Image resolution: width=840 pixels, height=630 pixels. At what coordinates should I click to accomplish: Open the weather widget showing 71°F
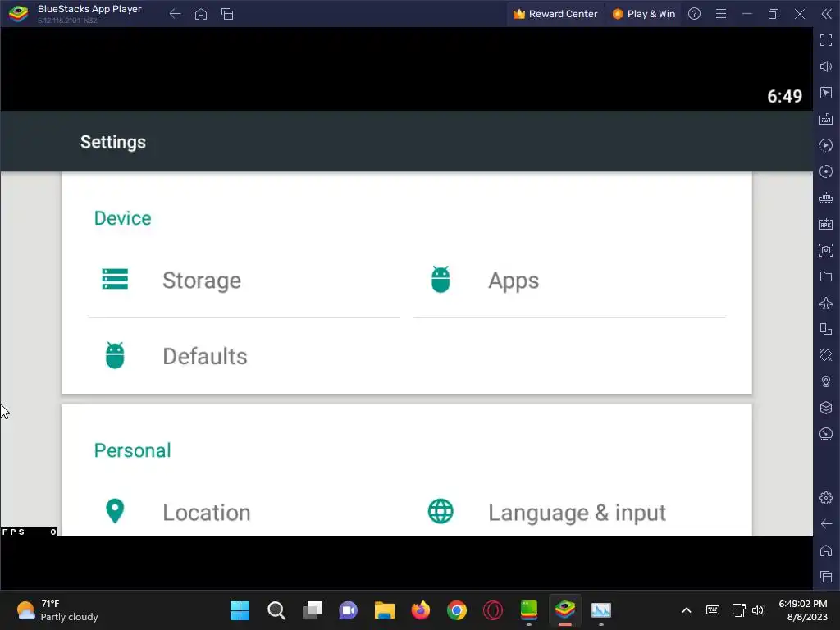click(57, 610)
